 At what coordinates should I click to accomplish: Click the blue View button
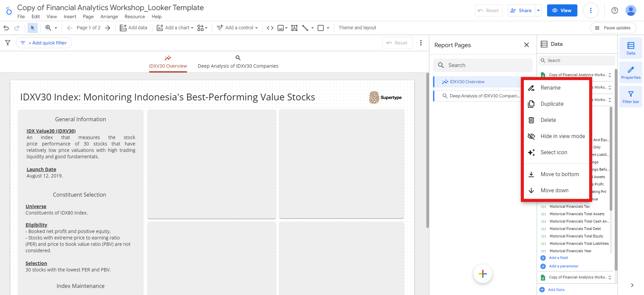562,10
